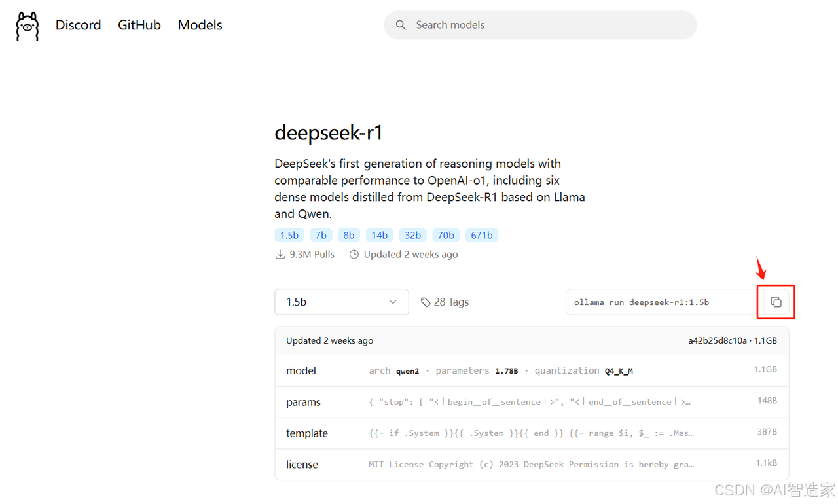
Task: Open the license file row
Action: tap(532, 464)
